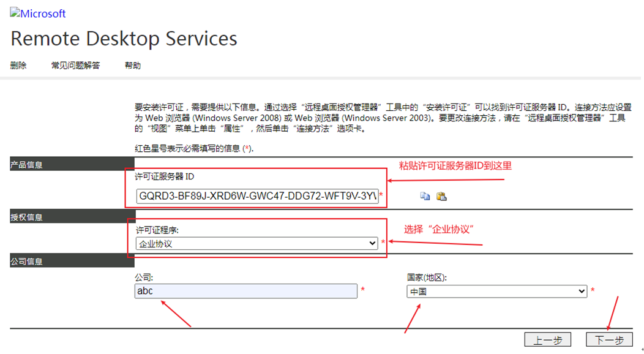Open the 常见问题解答 menu item
This screenshot has height=354, width=644.
[x=75, y=66]
